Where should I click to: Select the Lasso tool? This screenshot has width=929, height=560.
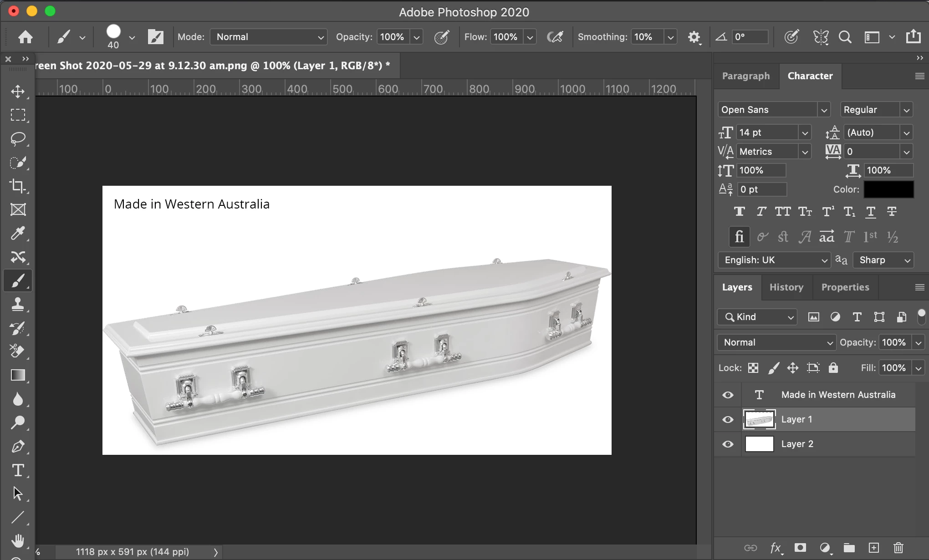click(18, 138)
